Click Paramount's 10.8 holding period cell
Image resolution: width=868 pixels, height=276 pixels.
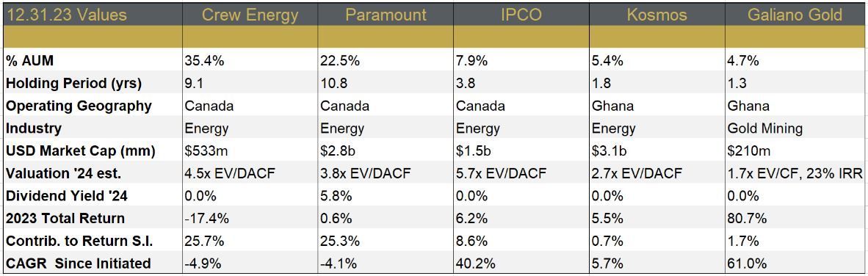(x=386, y=84)
